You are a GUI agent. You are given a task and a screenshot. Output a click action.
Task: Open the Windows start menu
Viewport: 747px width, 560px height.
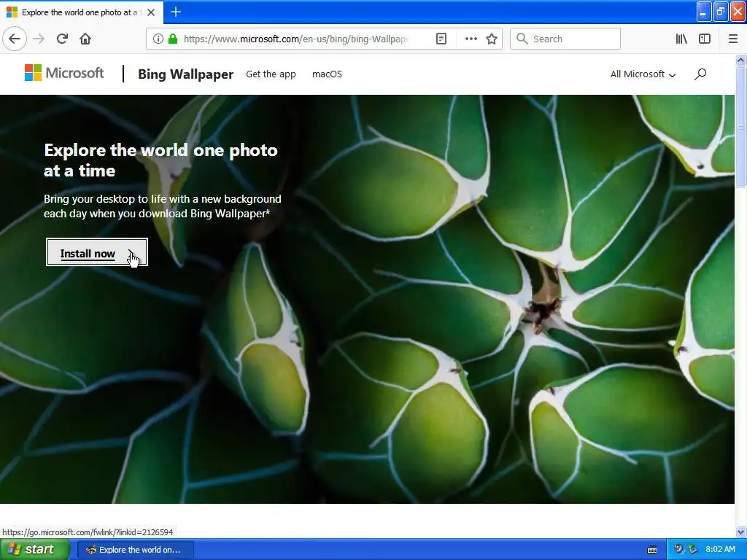tap(35, 549)
